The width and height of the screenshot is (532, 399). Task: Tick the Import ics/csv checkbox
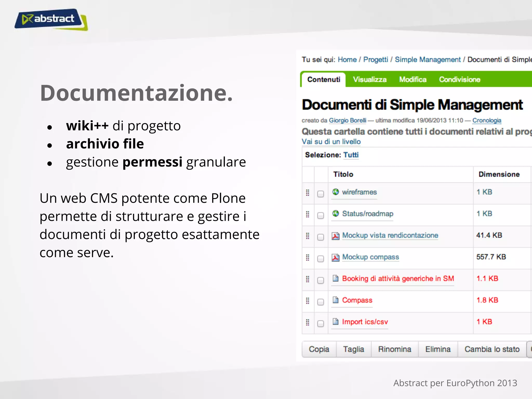[x=321, y=323]
